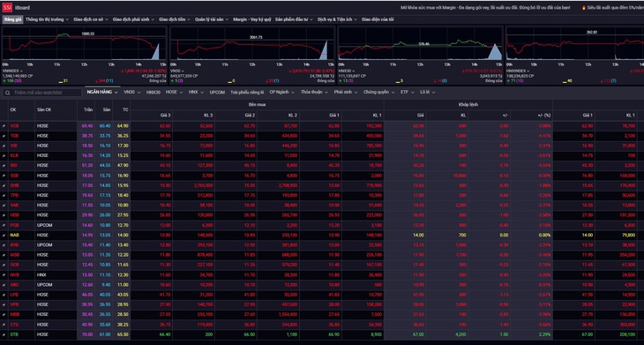Click the SSI red logo icon
The image size is (644, 345).
click(x=7, y=7)
